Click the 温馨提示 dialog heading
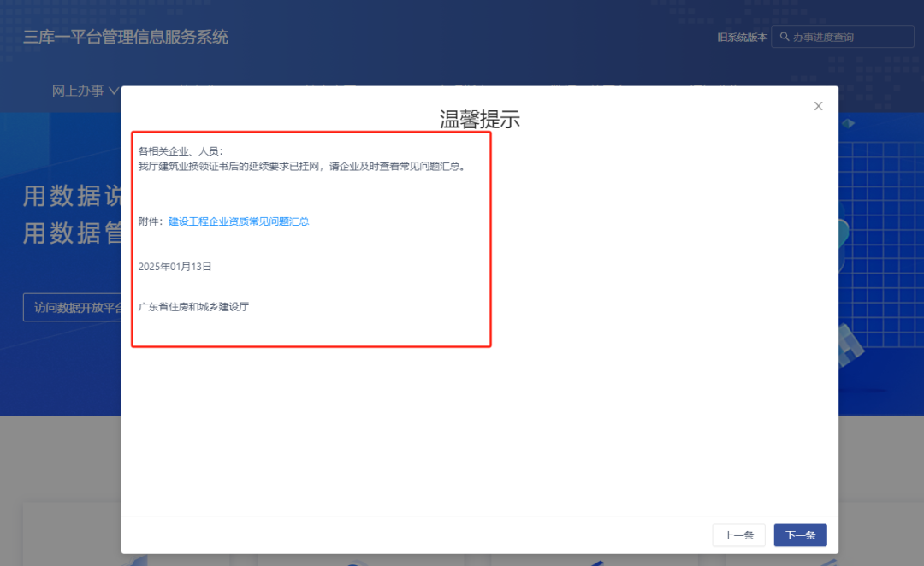 [x=479, y=119]
